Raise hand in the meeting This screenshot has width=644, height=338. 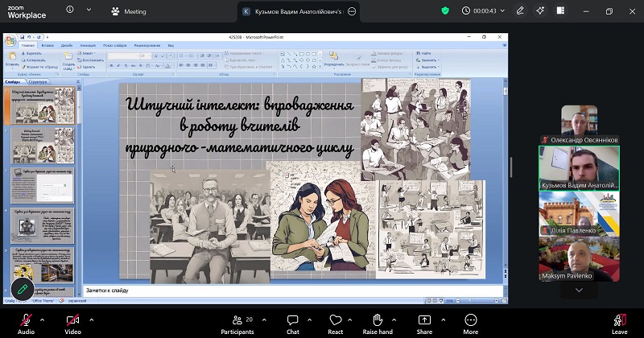[x=378, y=324]
